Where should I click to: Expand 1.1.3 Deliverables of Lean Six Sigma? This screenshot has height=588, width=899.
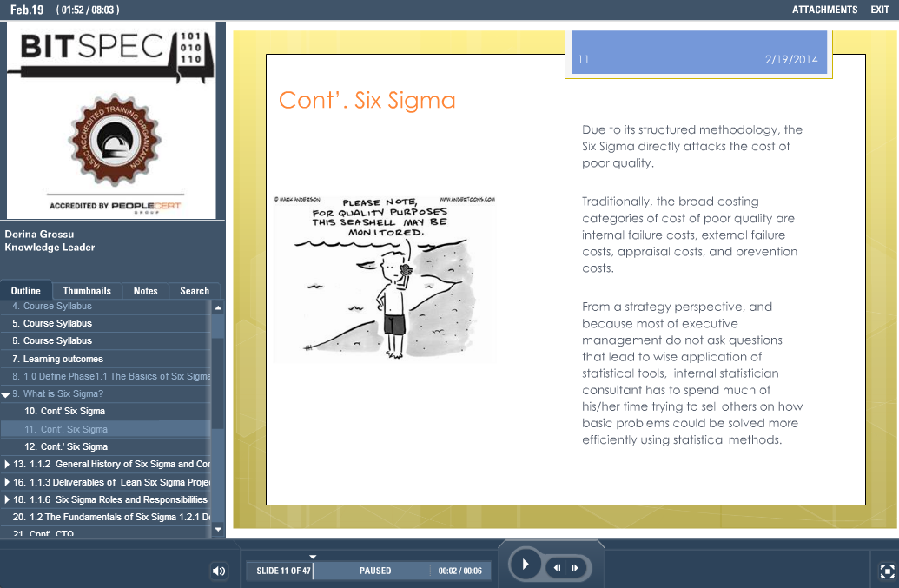click(7, 482)
